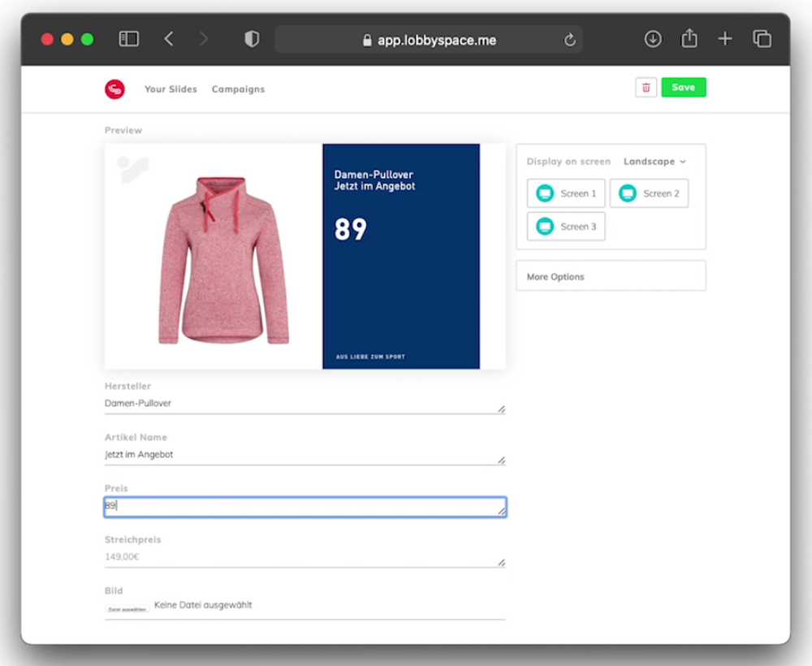This screenshot has width=812, height=666.
Task: Click the Safari share icon
Action: (689, 38)
